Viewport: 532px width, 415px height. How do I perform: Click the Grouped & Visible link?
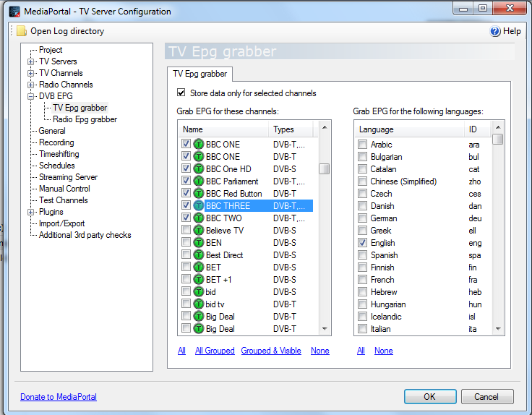271,351
